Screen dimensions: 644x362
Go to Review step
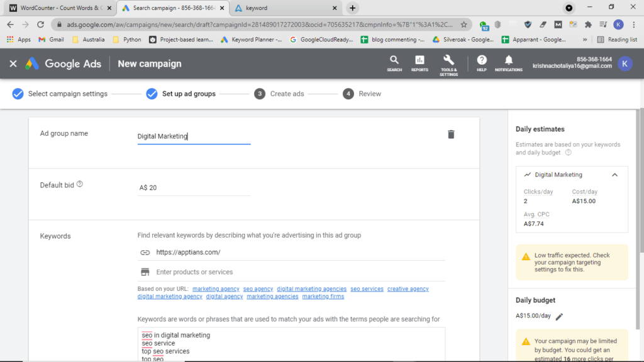coord(362,94)
